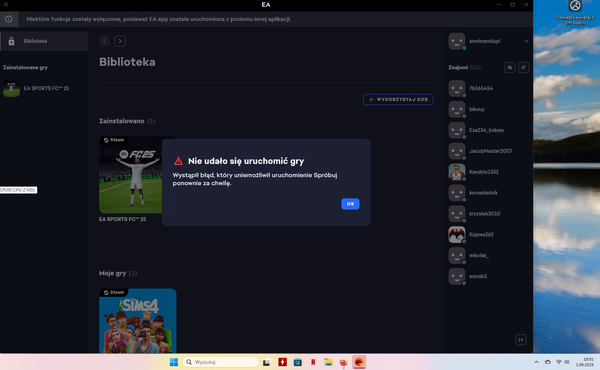Show hidden system tray icons chevron
Screen dimensions: 600x370
[536, 362]
